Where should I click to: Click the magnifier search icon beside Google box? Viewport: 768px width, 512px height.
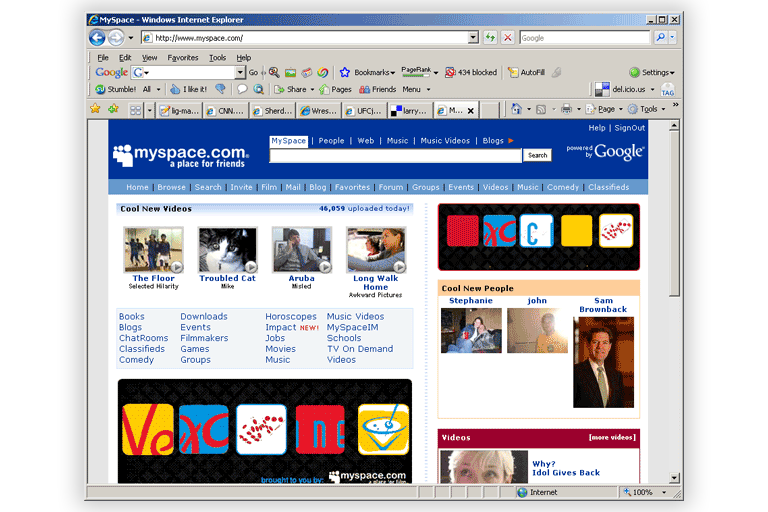click(660, 37)
